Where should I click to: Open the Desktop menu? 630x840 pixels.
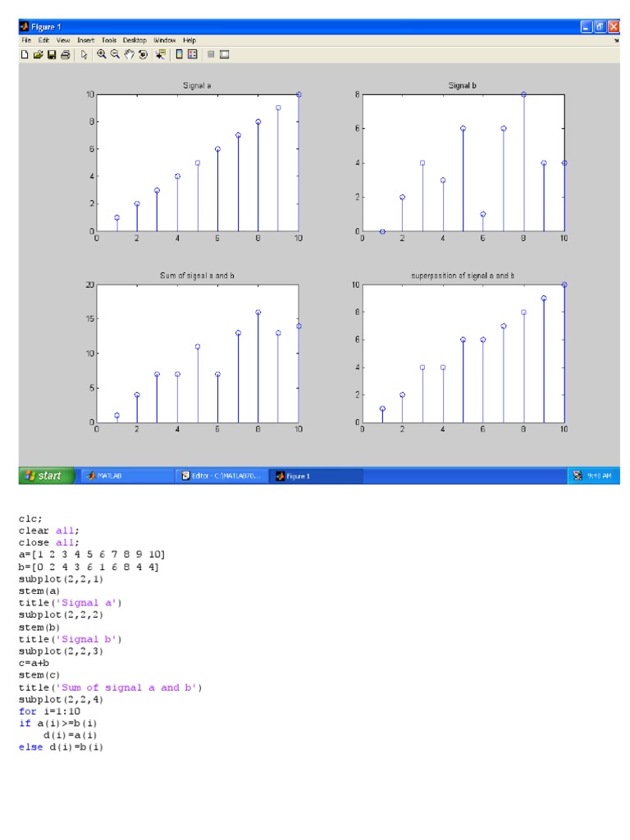pos(135,40)
